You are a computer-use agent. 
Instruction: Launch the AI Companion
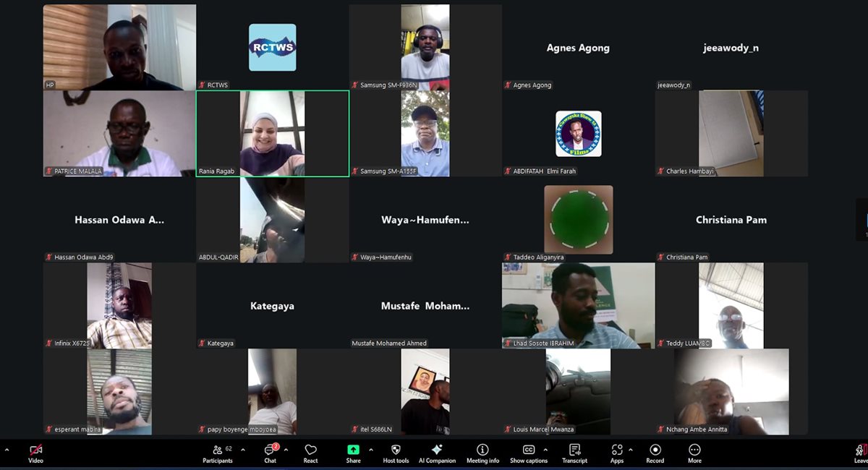(x=437, y=453)
